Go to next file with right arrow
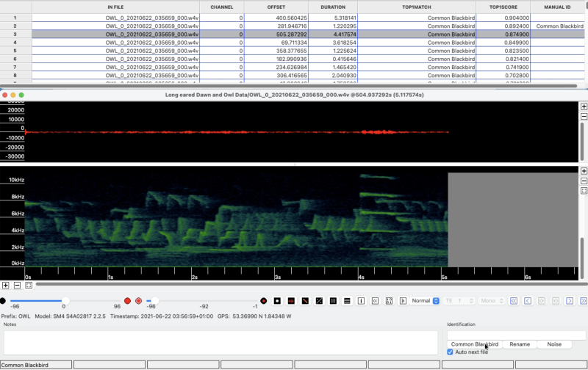Image resolution: width=588 pixels, height=370 pixels. click(x=570, y=301)
